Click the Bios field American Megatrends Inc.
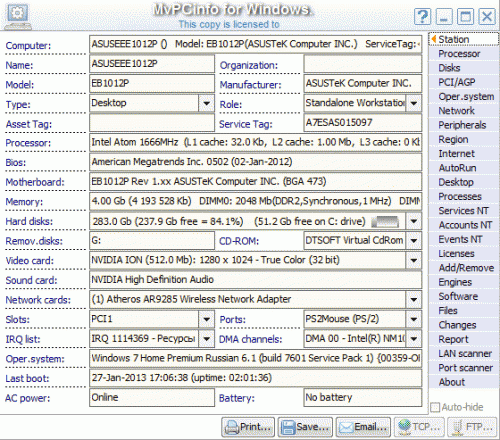The image size is (500, 440). click(x=256, y=162)
